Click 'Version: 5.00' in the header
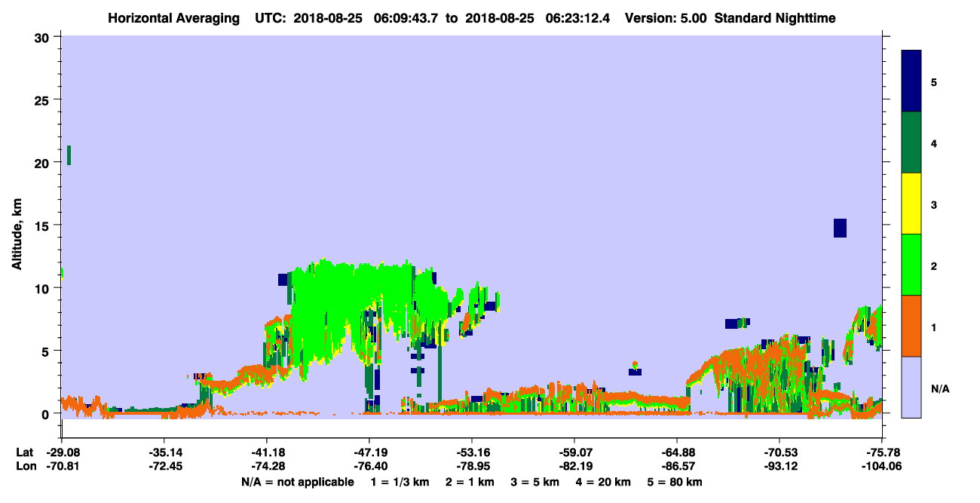 (664, 18)
